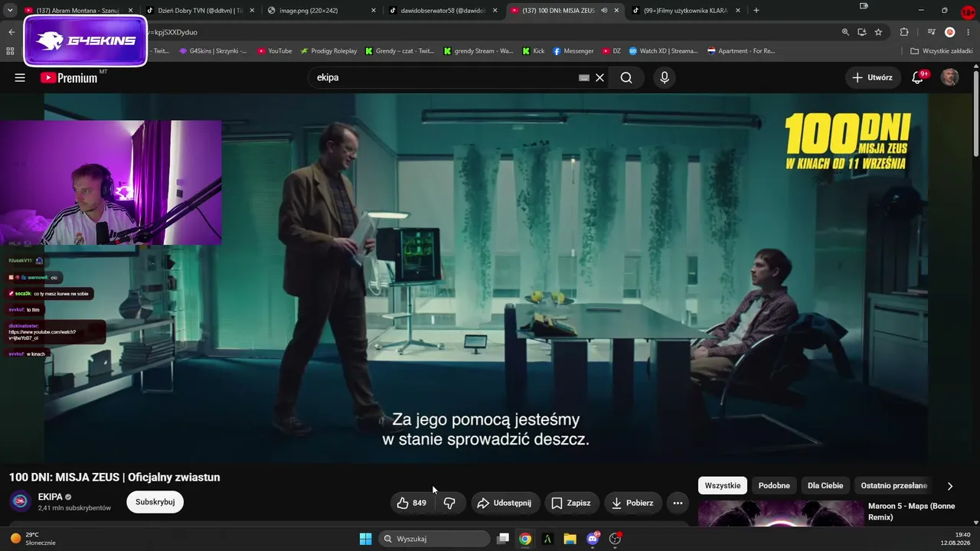This screenshot has width=980, height=551.
Task: Open the DZ bookmark
Action: pyautogui.click(x=611, y=51)
